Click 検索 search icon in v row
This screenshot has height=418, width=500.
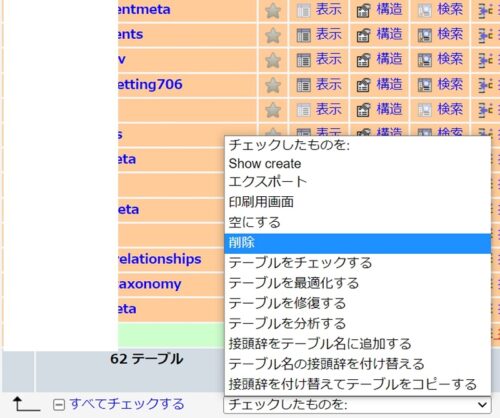pos(425,60)
